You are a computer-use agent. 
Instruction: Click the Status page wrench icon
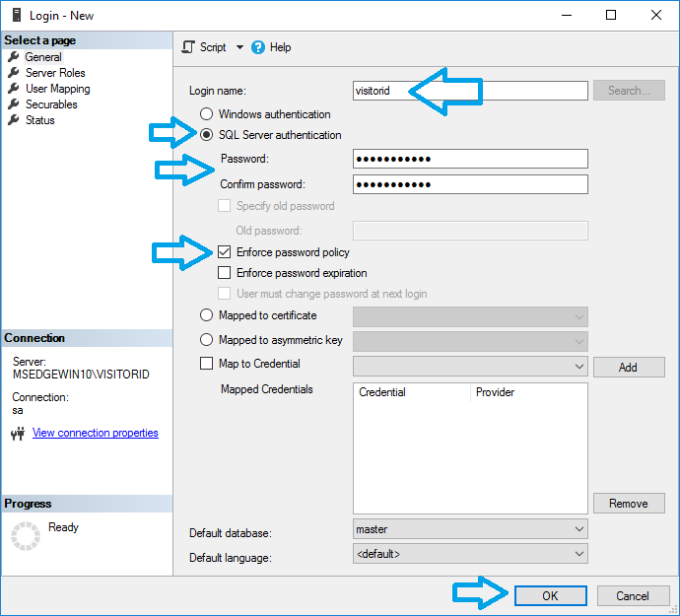pos(14,120)
